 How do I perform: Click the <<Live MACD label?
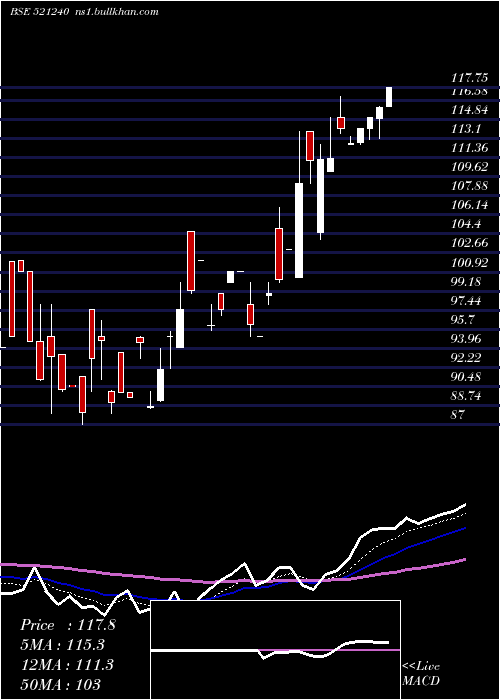421,673
